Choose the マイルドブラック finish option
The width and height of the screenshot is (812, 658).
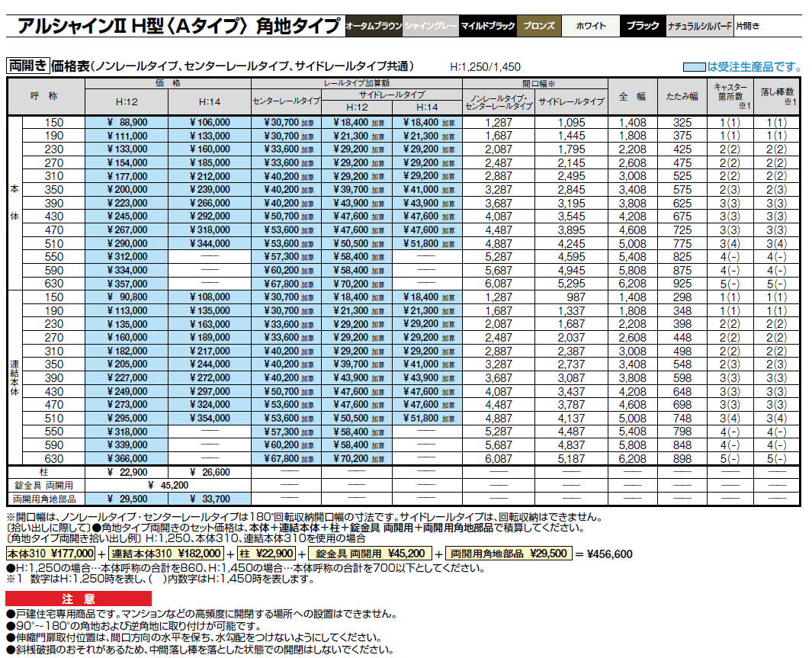pyautogui.click(x=488, y=25)
